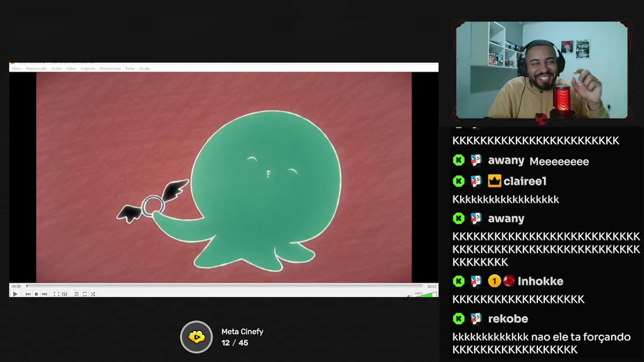This screenshot has height=362, width=644.
Task: Click the VLC seek progress bar
Action: 224,286
